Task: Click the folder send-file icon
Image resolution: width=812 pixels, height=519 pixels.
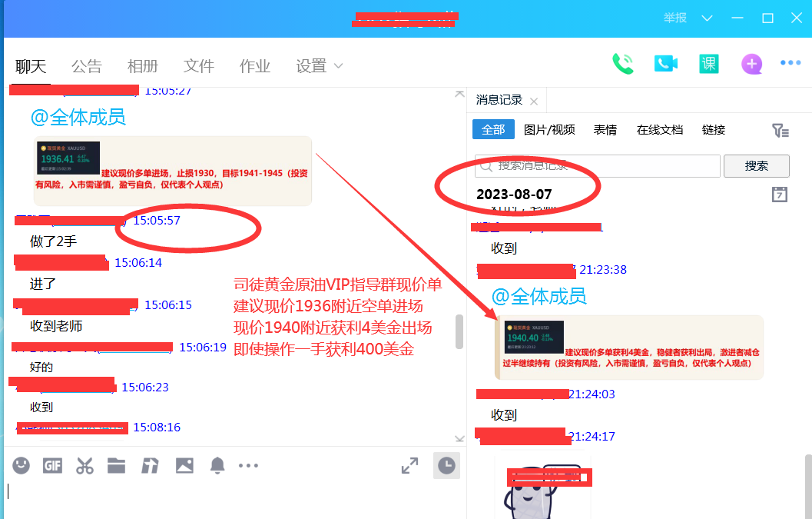Action: coord(117,466)
